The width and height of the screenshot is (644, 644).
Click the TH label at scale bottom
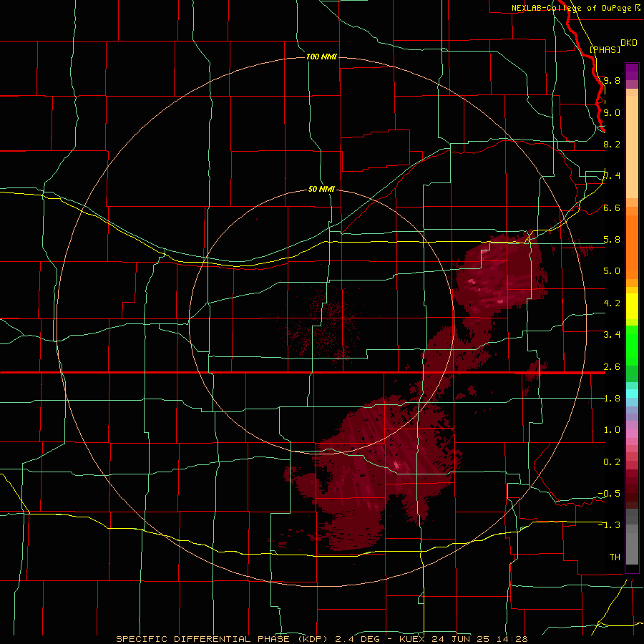[615, 557]
